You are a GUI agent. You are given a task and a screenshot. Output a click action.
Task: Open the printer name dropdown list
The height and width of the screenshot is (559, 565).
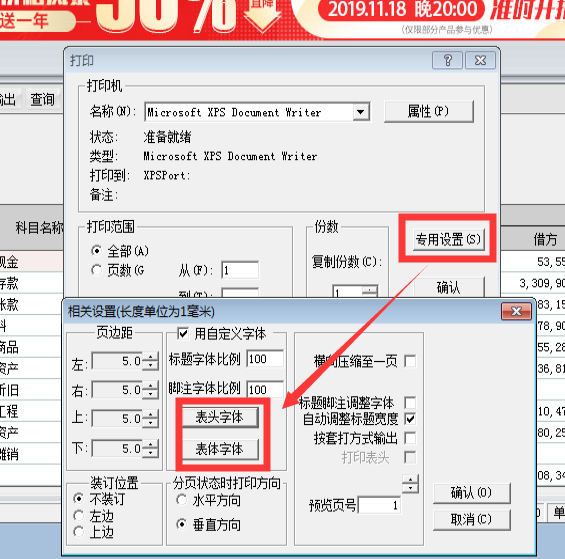[361, 112]
